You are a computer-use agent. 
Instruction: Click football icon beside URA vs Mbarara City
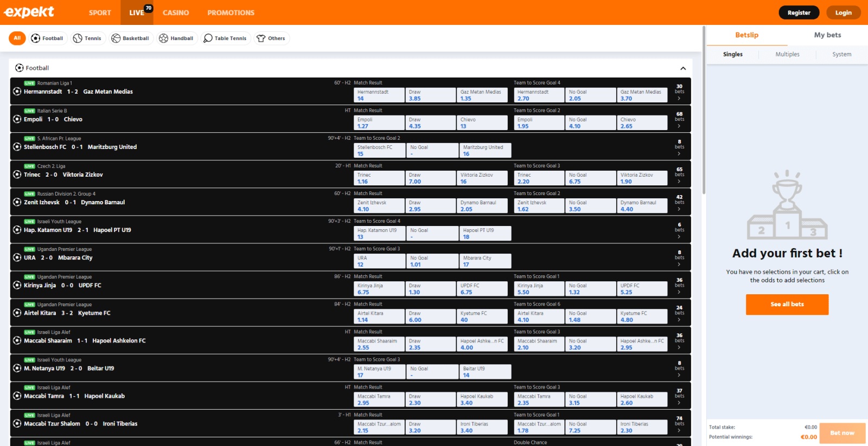(17, 257)
